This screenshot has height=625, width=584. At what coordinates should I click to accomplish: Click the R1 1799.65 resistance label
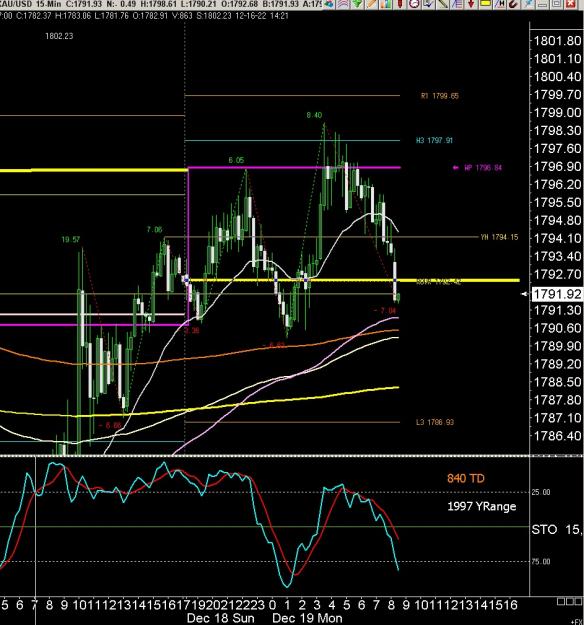440,96
